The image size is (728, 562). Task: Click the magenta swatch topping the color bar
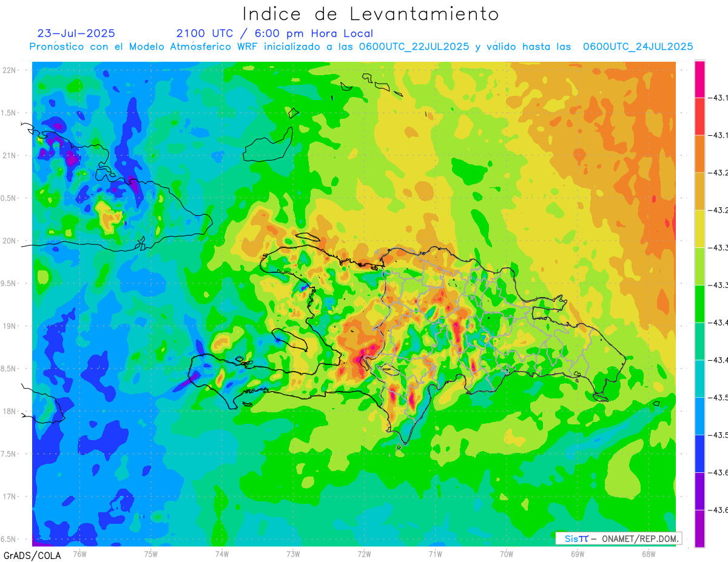699,79
